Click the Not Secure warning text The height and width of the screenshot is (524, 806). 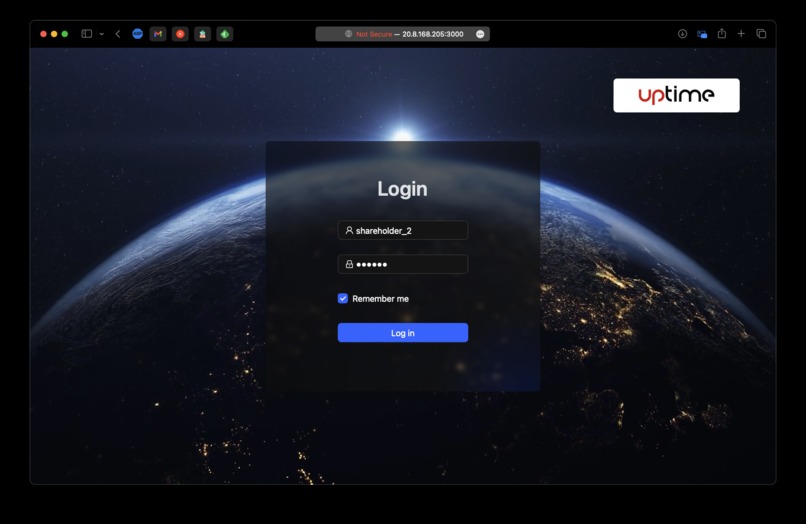(374, 34)
